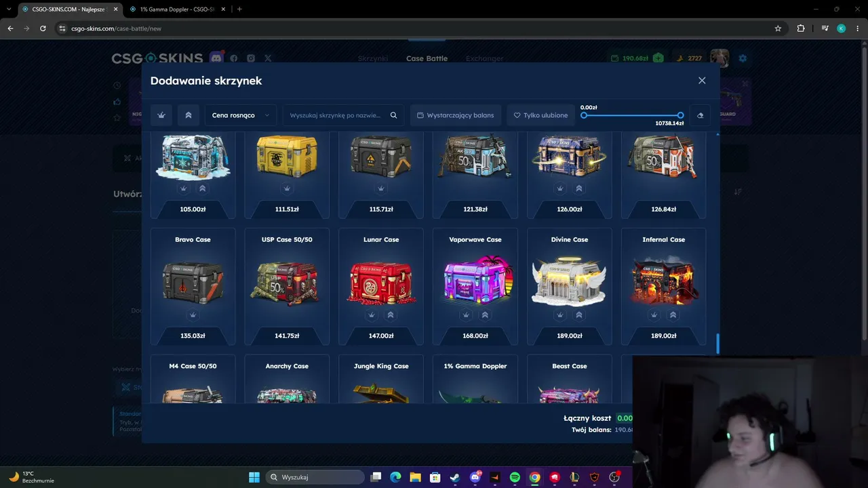
Task: Open the Cena rosnąco sort dropdown
Action: (241, 115)
